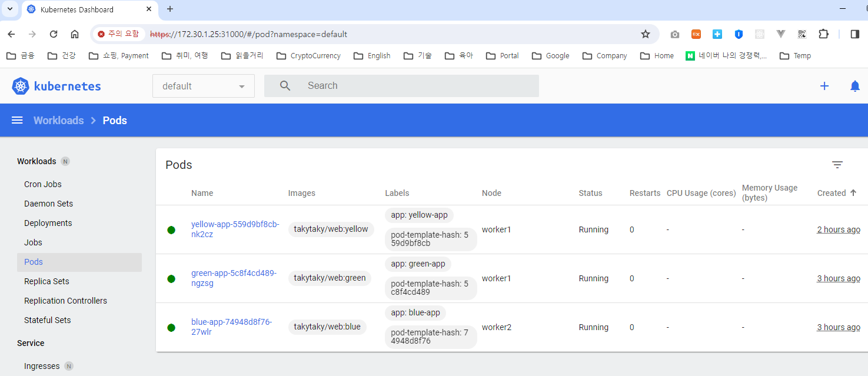The image size is (868, 376).
Task: Open the CryptoCurrency bookmark folder
Action: tap(309, 56)
